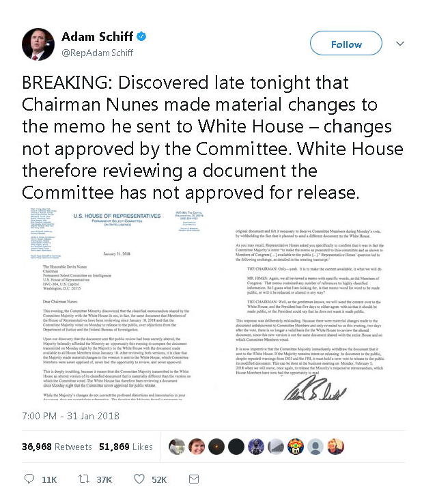422x504 pixels.
Task: Retweet this tweet using the retweet icon
Action: pos(82,479)
